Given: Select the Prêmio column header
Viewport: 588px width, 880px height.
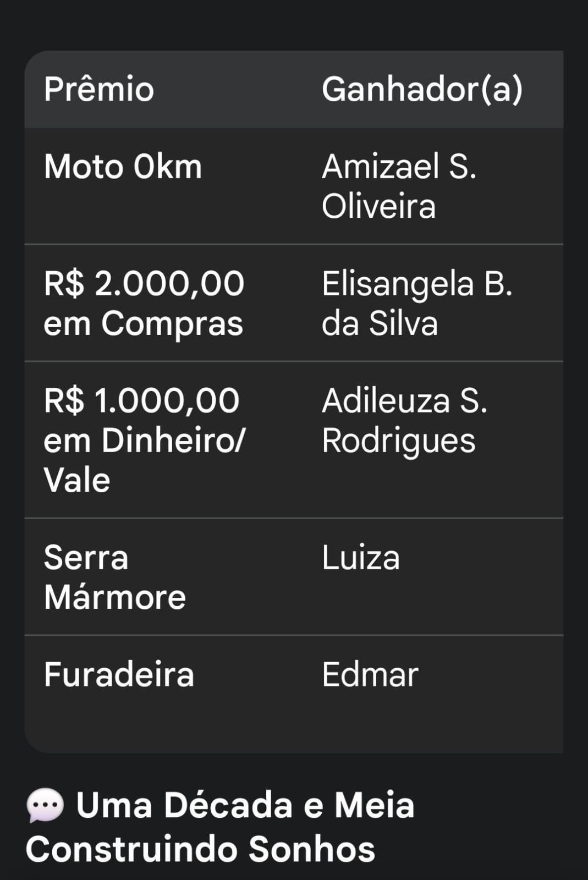Looking at the screenshot, I should tap(99, 90).
